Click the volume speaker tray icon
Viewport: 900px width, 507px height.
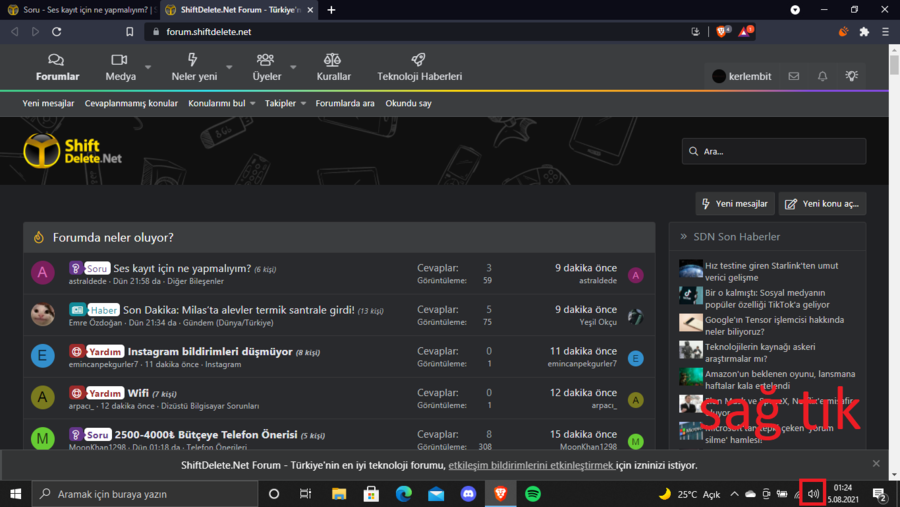pos(813,494)
